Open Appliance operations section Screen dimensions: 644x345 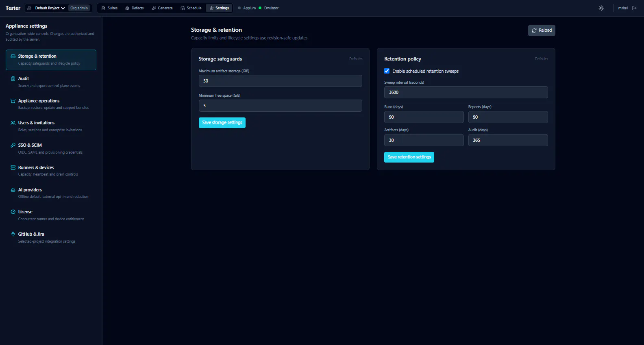coord(51,104)
